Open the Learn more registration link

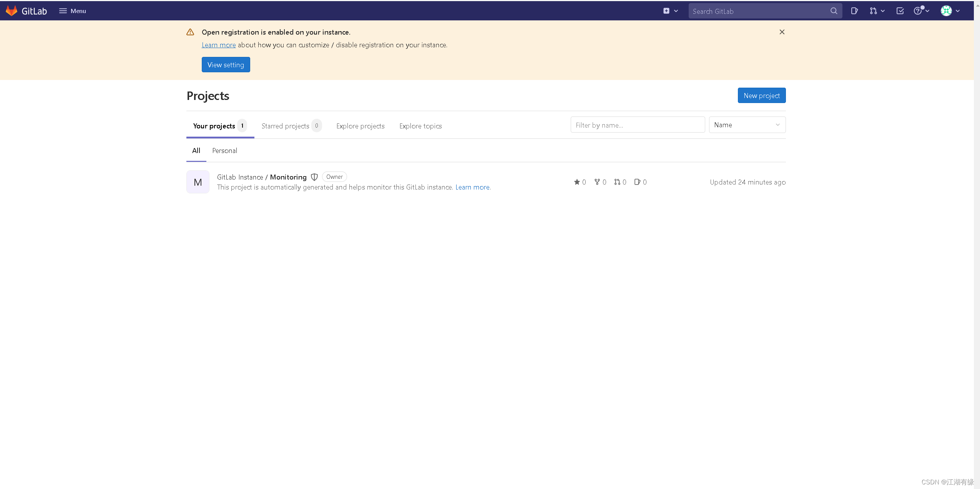tap(218, 45)
